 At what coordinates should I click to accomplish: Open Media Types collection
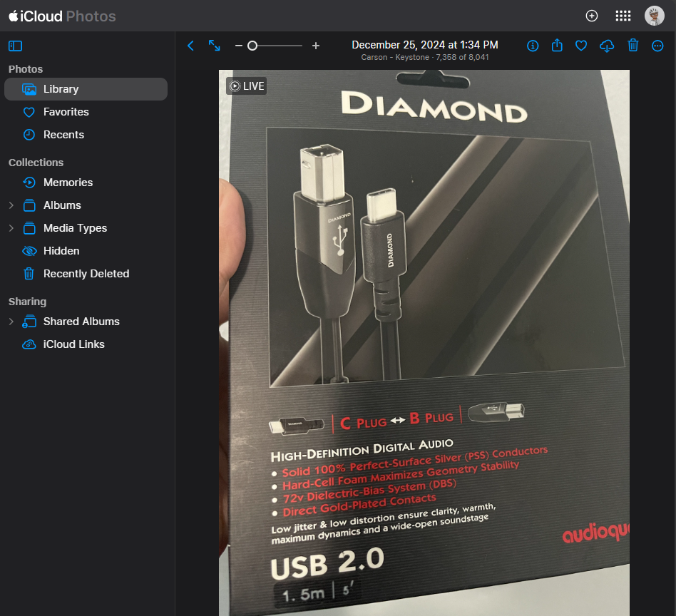[x=86, y=228]
